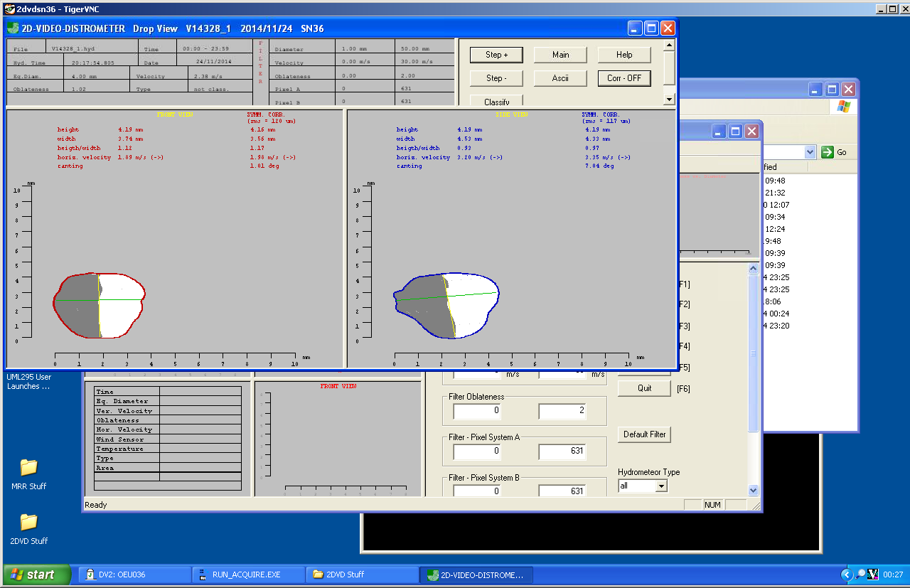The height and width of the screenshot is (588, 910).
Task: Click the Filter Oblateness maximum value field
Action: pyautogui.click(x=562, y=411)
